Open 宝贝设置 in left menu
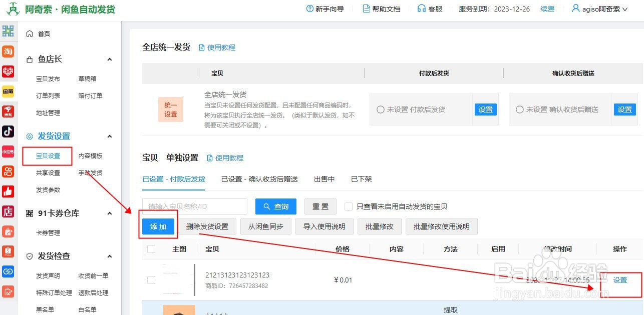The height and width of the screenshot is (315, 644). pos(48,156)
